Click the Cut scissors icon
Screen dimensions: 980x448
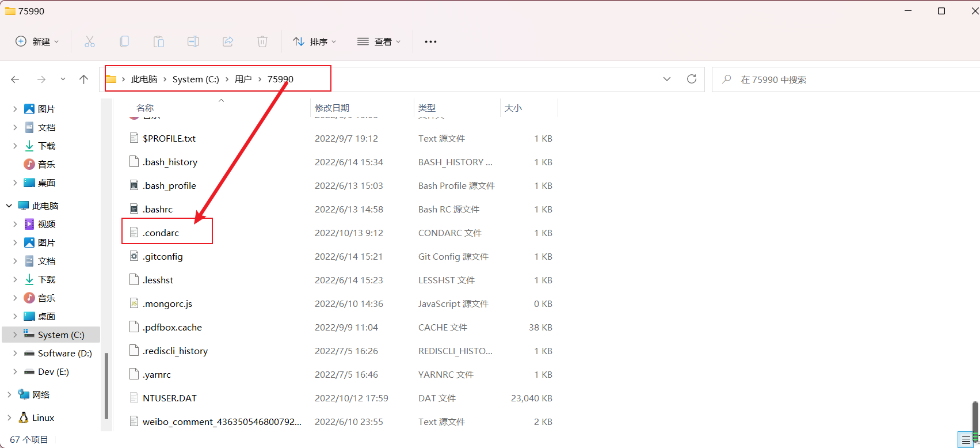coord(90,41)
